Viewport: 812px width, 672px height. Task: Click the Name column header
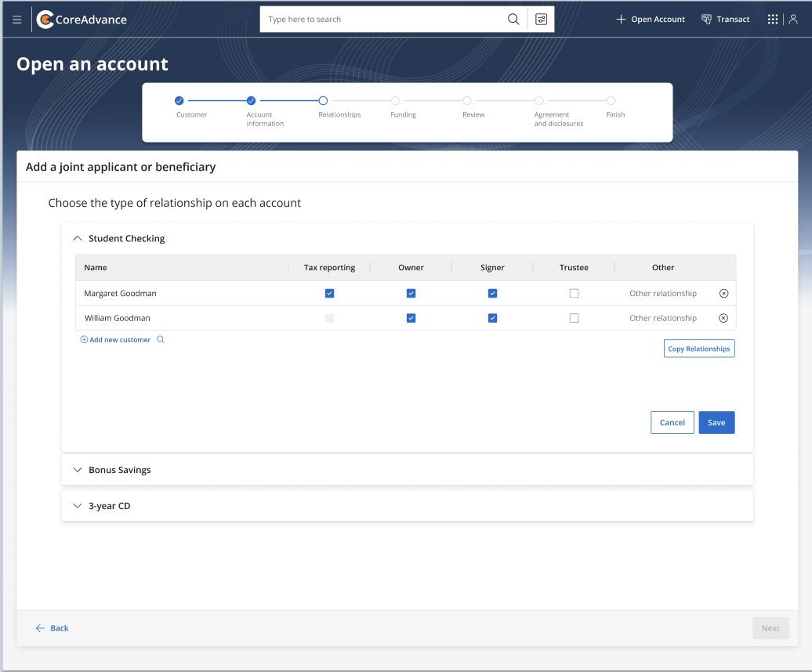tap(96, 267)
